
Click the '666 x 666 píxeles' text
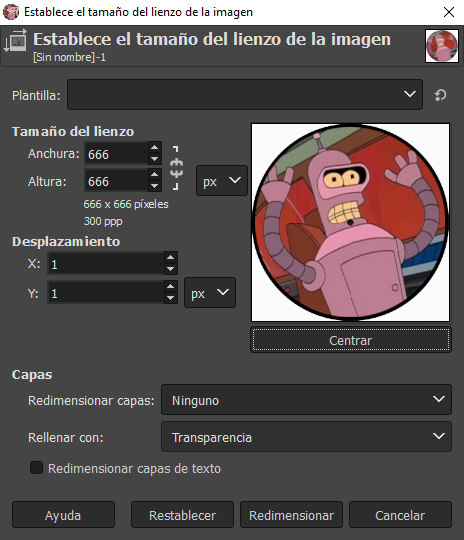(x=126, y=204)
